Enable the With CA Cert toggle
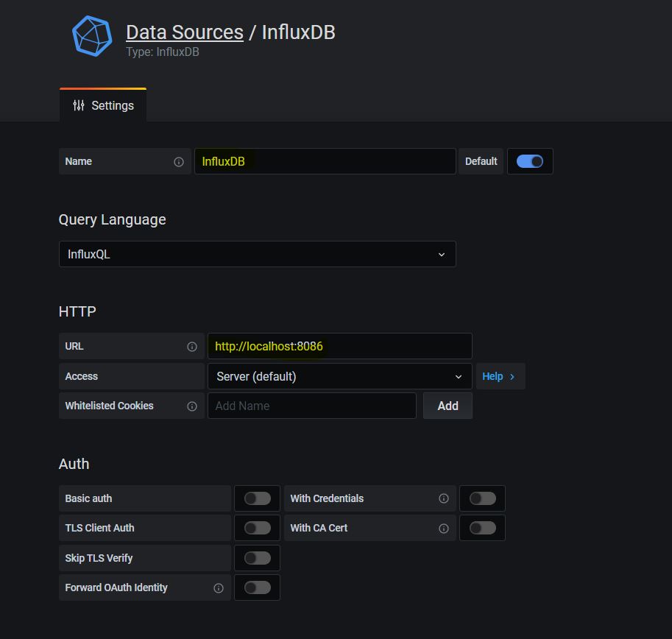Viewport: 672px width, 639px height. pos(483,528)
